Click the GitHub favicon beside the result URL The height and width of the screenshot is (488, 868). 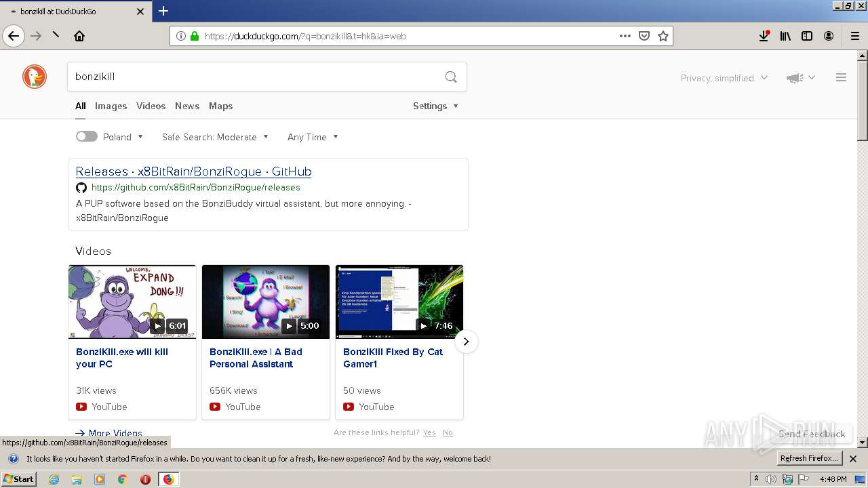81,188
